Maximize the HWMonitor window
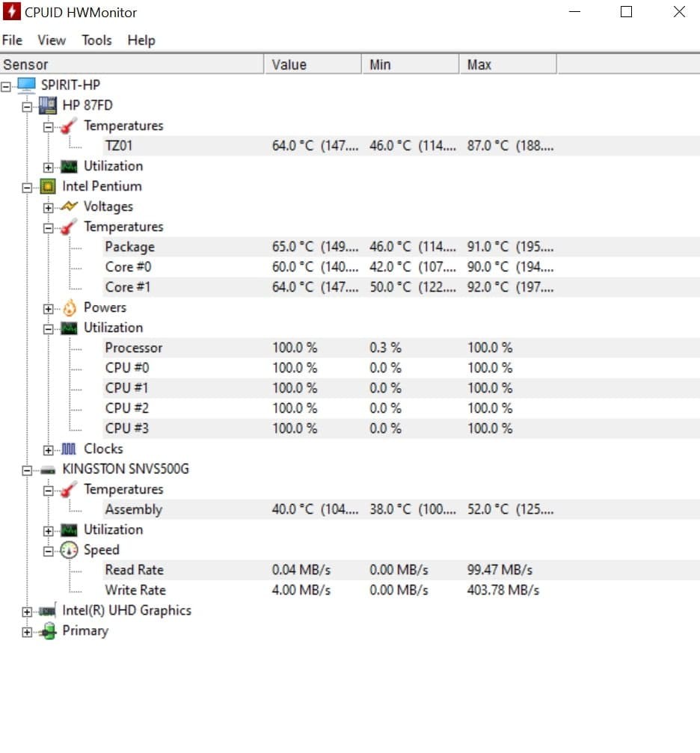Screen dimensions: 700x753 626,11
